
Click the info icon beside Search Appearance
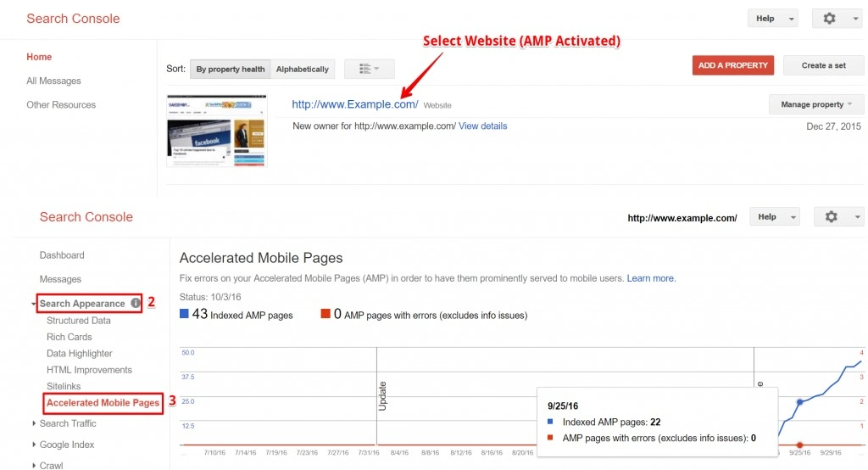click(136, 303)
